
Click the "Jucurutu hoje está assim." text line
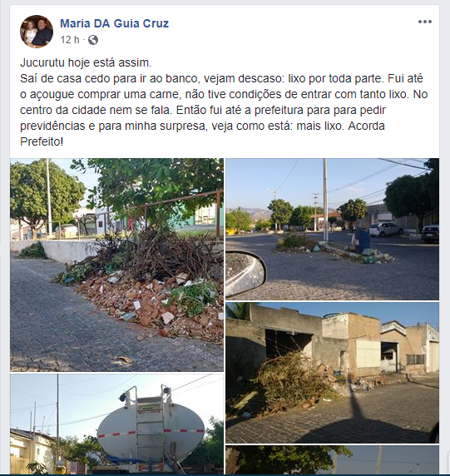[86, 62]
